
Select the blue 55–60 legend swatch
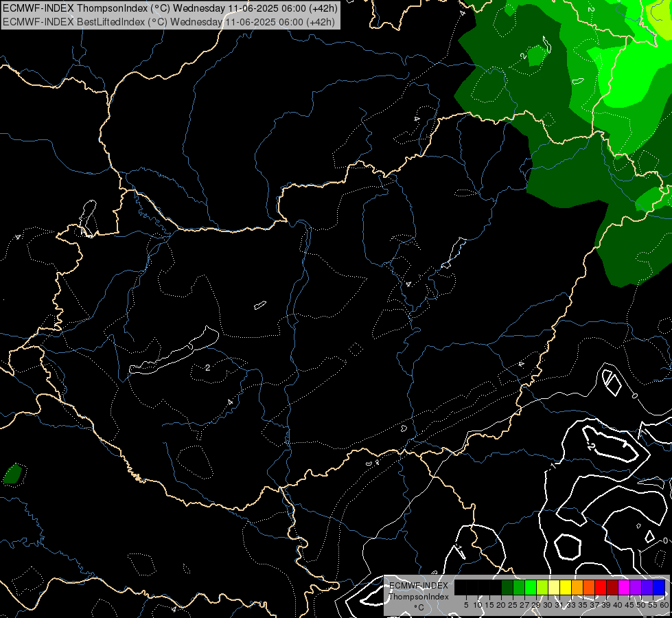[659, 587]
